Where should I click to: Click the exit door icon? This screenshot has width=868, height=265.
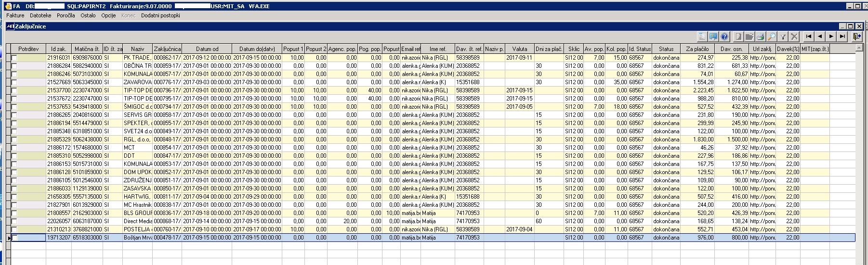(856, 36)
